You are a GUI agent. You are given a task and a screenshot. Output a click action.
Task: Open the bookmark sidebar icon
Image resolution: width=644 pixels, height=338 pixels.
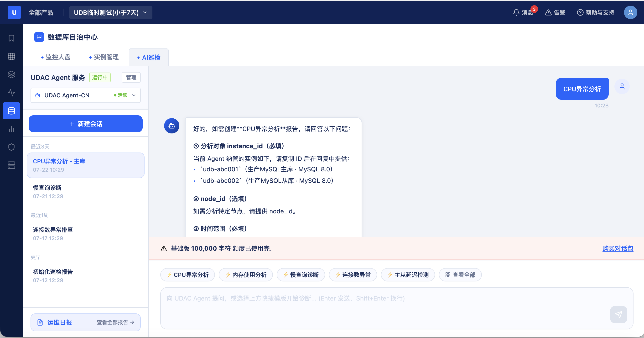pos(11,38)
